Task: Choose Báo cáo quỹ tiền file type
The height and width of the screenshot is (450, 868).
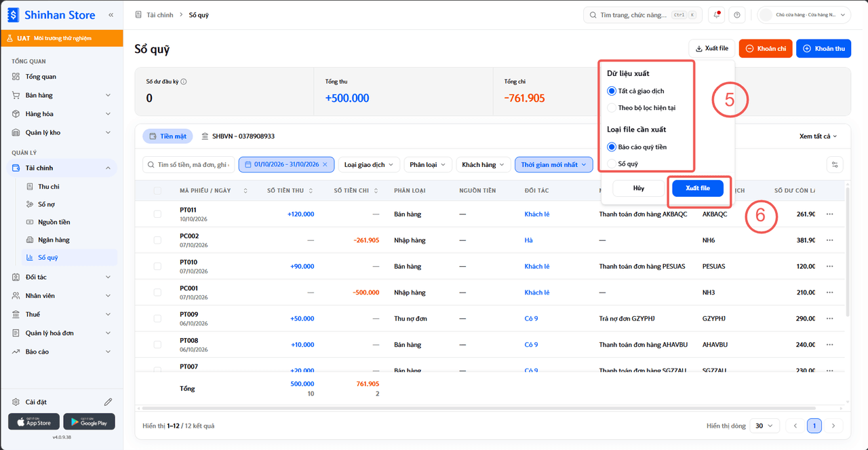Action: [612, 147]
